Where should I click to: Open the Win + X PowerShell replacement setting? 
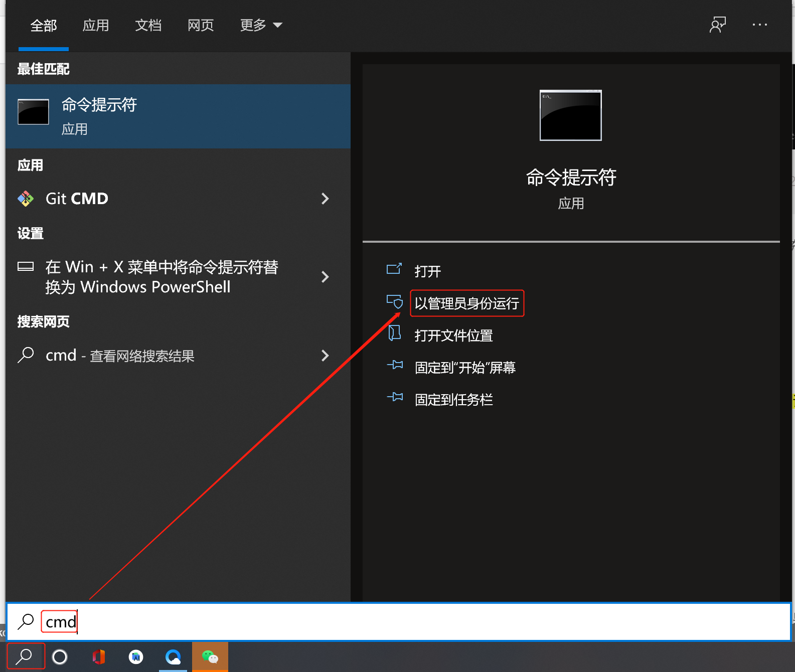click(178, 277)
